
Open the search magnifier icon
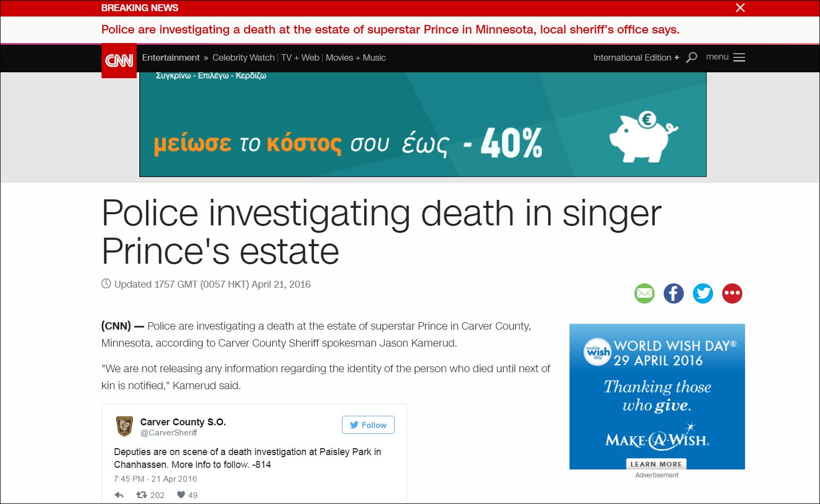(x=691, y=57)
